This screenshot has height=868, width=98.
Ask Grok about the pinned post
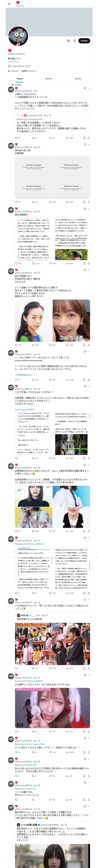85,88
